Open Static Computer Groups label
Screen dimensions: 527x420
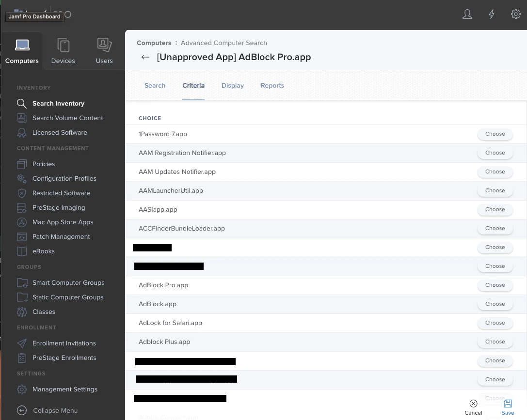tap(68, 297)
